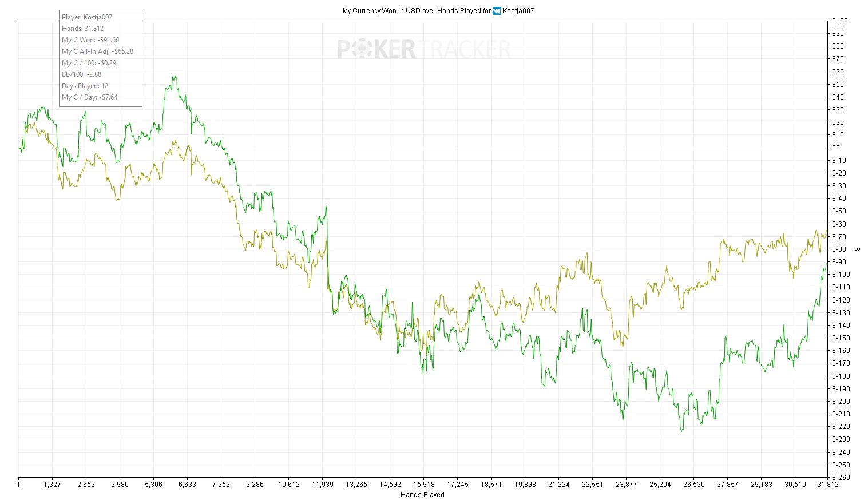Click the y-axis label $-110
This screenshot has width=868, height=500.
841,287
